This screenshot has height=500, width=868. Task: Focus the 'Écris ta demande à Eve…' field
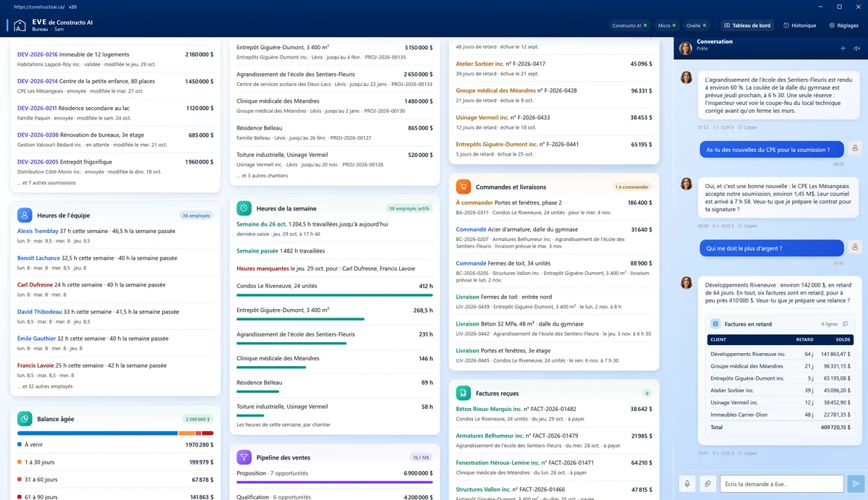click(x=782, y=483)
